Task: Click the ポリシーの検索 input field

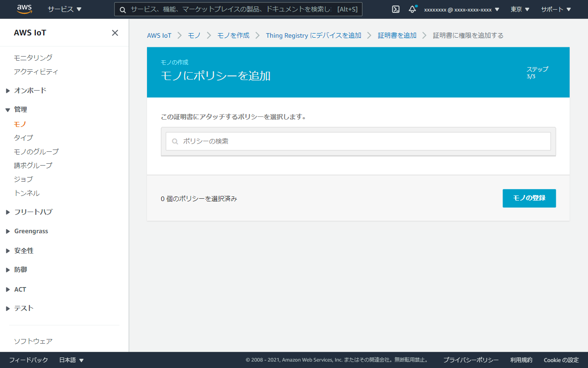Action: pos(322,141)
